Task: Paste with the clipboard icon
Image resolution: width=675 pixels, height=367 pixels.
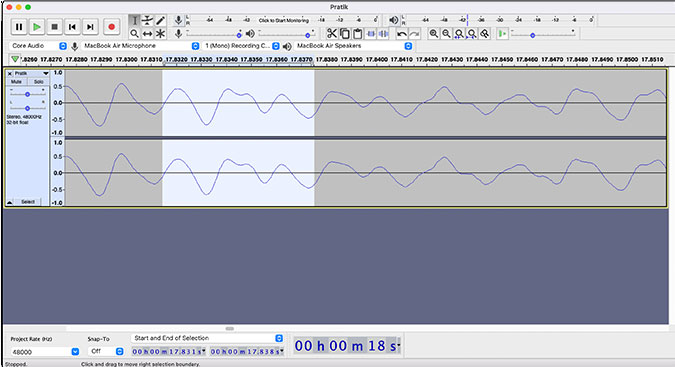Action: 357,34
